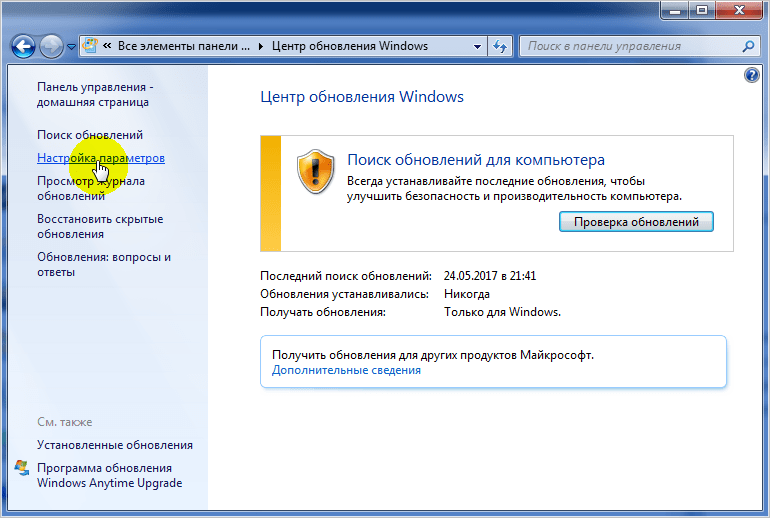Viewport: 770px width, 518px height.
Task: Click the 'Поиск обновлений для компьютера' heading
Action: (476, 160)
